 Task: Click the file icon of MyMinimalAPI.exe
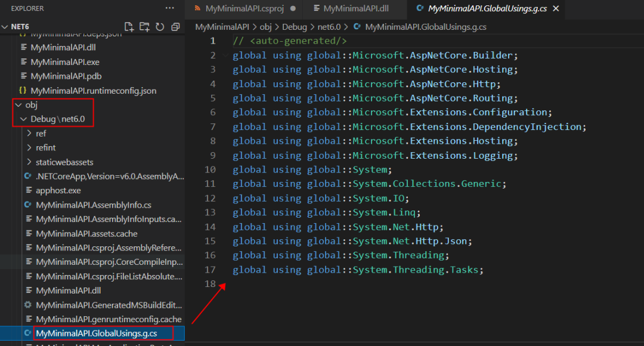pyautogui.click(x=24, y=62)
